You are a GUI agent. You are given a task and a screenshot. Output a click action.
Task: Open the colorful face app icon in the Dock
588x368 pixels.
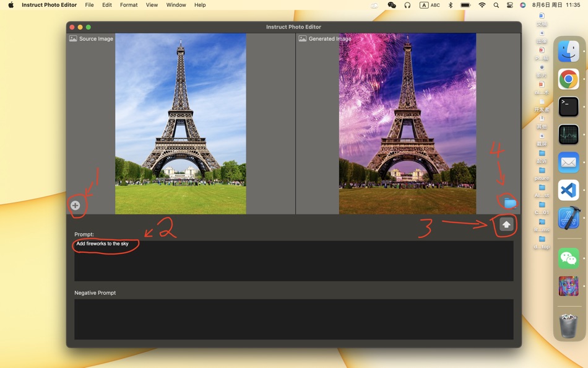[x=568, y=286]
